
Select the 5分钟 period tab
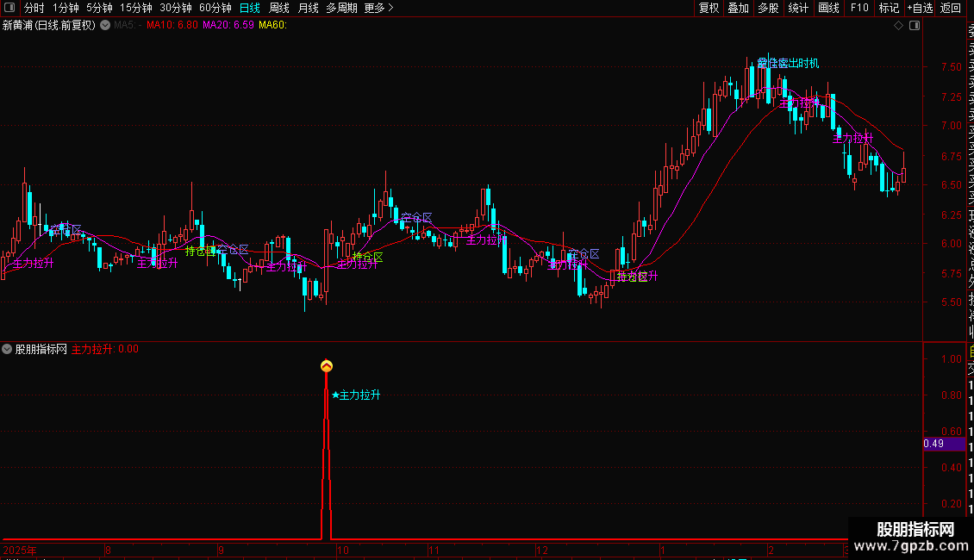99,8
